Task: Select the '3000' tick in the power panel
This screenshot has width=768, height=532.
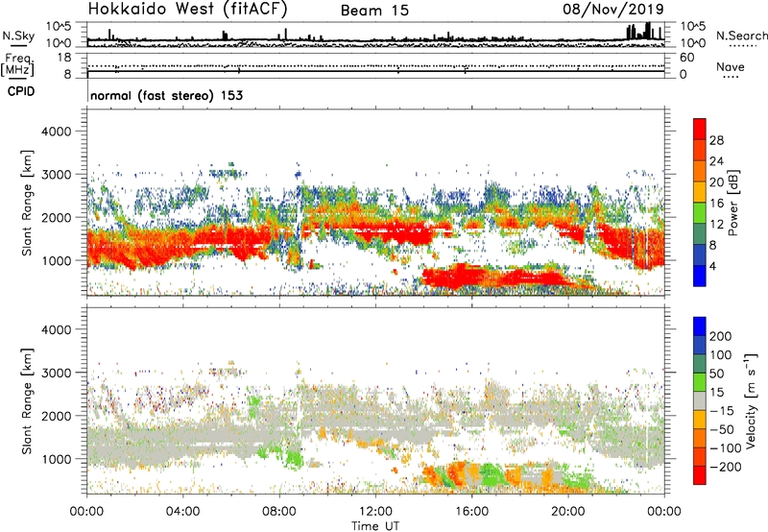Action: [x=56, y=175]
